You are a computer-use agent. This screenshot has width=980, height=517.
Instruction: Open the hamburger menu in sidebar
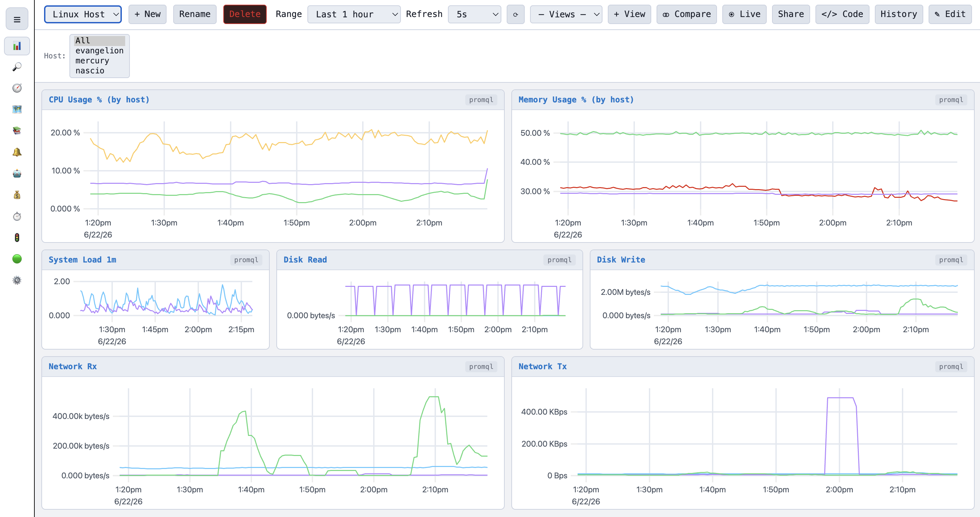[17, 19]
